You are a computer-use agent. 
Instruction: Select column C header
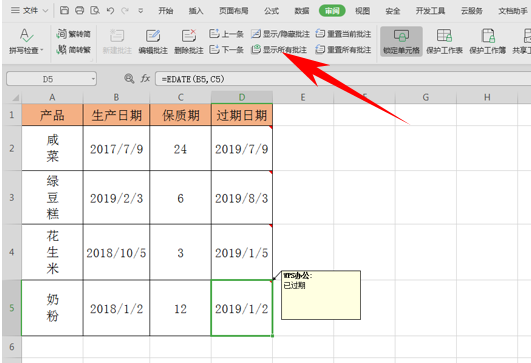click(x=180, y=98)
